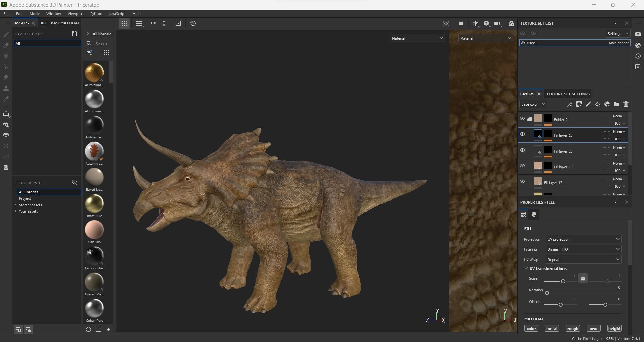The width and height of the screenshot is (644, 342).
Task: Open Shader settings on right dock
Action: coord(638,45)
